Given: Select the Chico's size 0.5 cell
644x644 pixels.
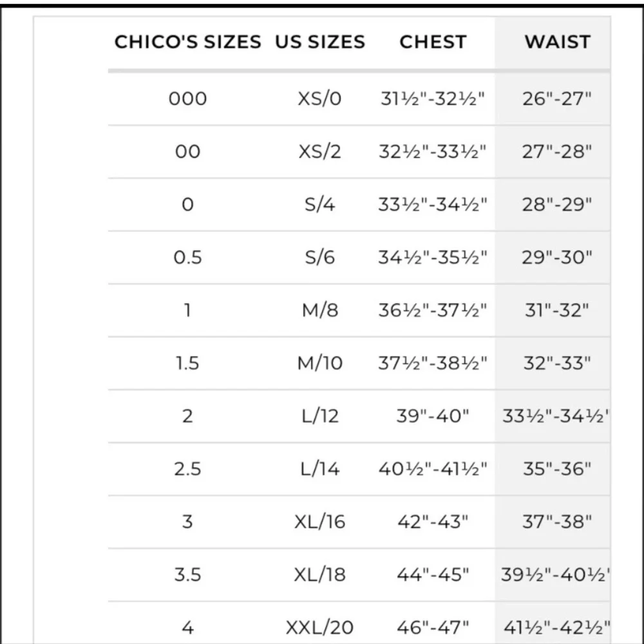Looking at the screenshot, I should click(x=187, y=258).
